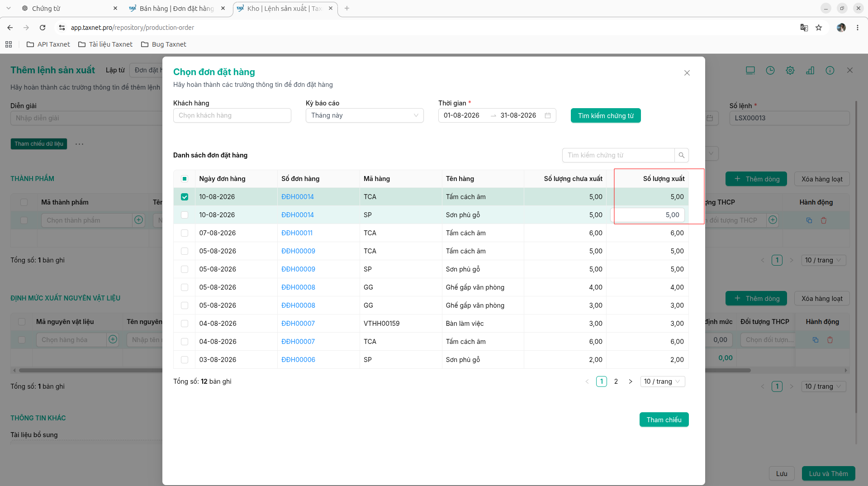868x486 pixels.
Task: Open the 10 / trang dropdown in dialog
Action: coord(663,381)
